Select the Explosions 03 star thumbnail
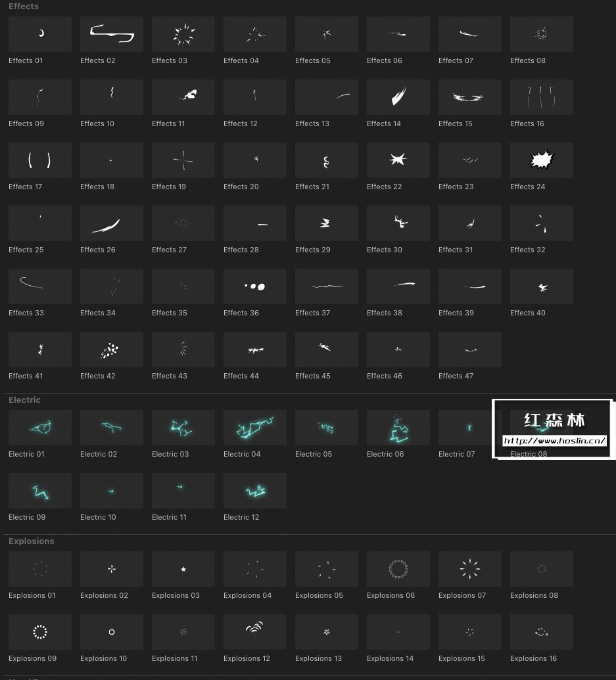 pyautogui.click(x=183, y=569)
